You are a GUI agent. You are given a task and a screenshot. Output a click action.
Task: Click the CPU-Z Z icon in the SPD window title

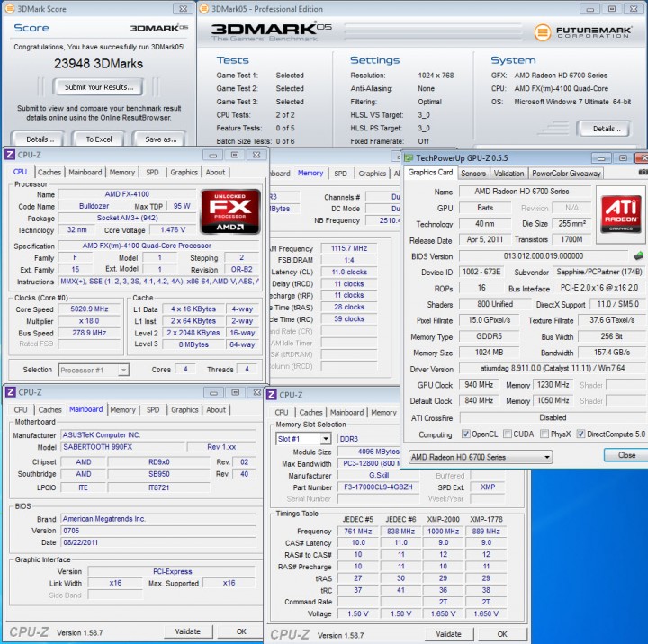click(272, 395)
